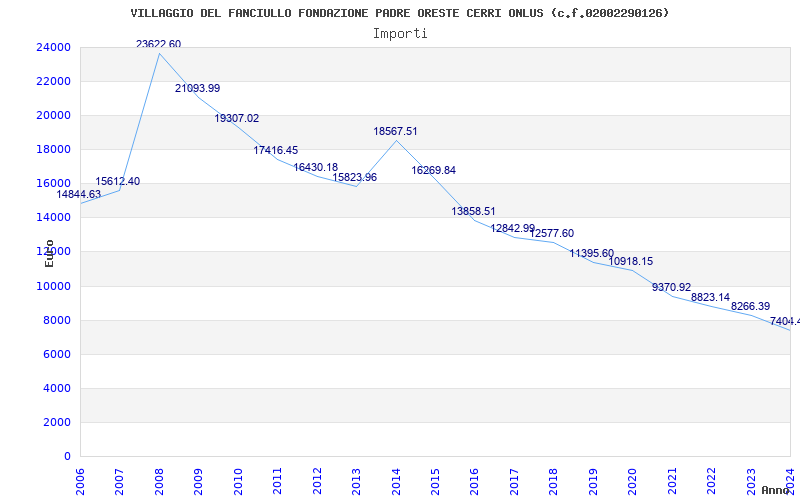Select data label 16269.84

[434, 170]
